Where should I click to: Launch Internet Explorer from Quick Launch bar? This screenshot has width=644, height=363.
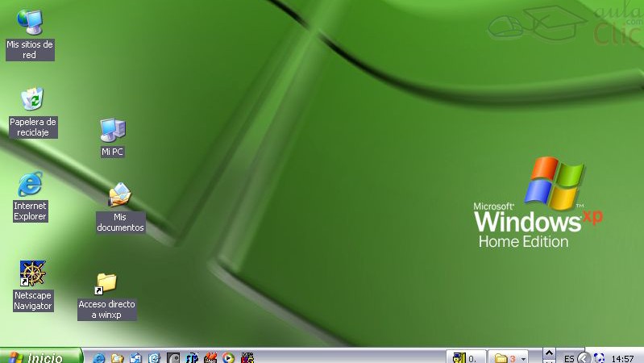coord(100,357)
